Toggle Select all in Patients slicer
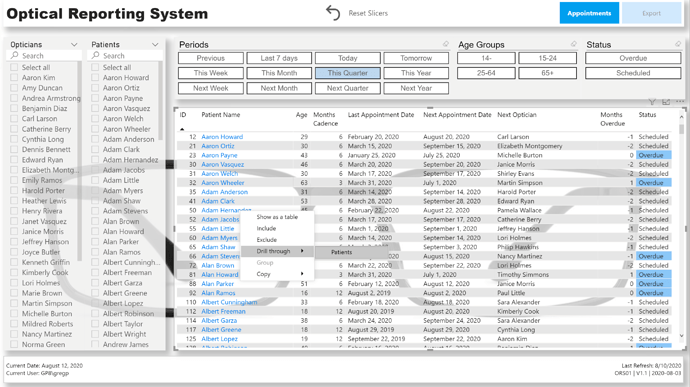This screenshot has height=387, width=690. click(95, 67)
